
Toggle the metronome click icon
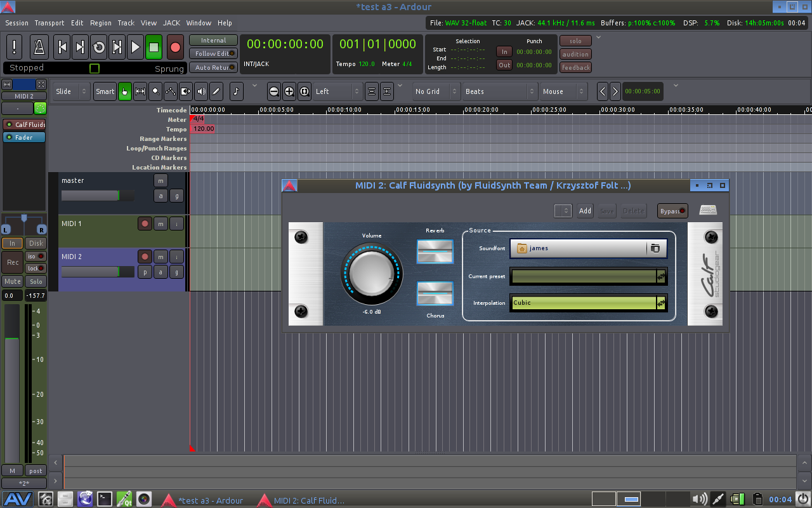pyautogui.click(x=39, y=47)
